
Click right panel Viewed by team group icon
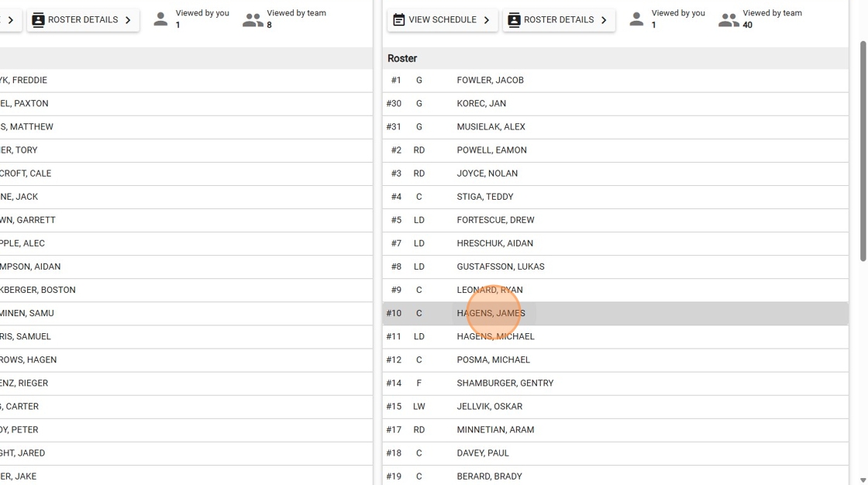click(728, 20)
